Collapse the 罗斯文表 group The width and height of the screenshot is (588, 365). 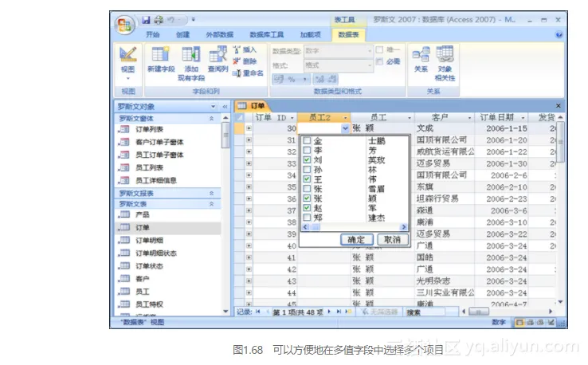click(x=211, y=204)
